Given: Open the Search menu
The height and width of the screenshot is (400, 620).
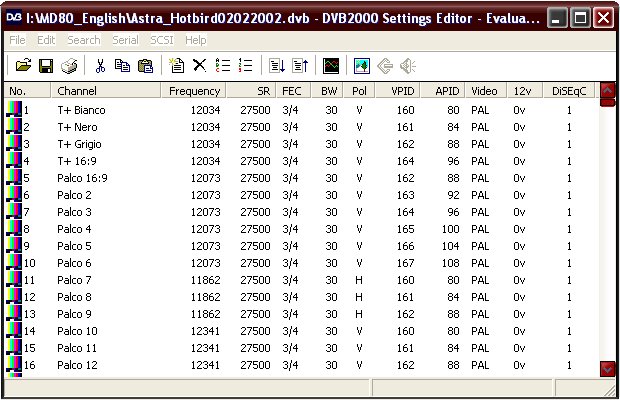Looking at the screenshot, I should 83,40.
